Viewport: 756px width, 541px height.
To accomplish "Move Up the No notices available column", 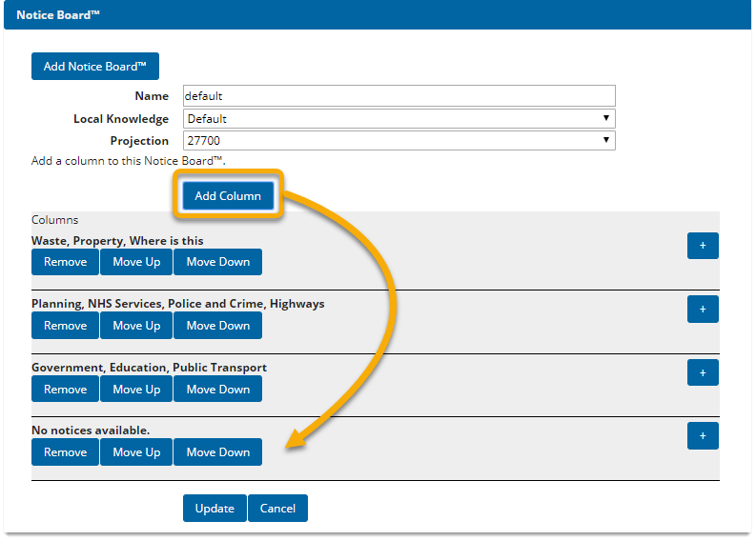I will (x=136, y=452).
